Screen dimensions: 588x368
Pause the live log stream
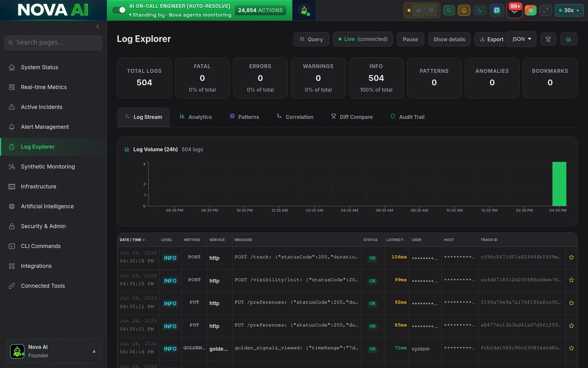(x=410, y=39)
